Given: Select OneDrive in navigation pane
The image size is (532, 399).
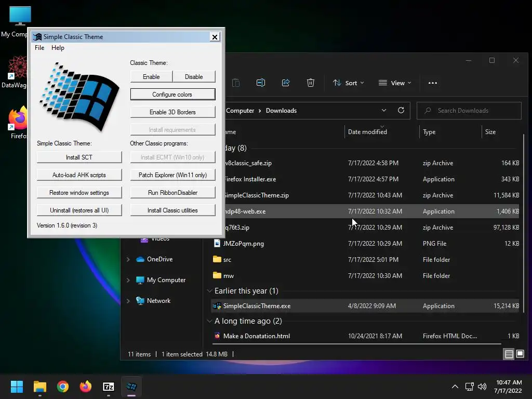Looking at the screenshot, I should tap(159, 259).
